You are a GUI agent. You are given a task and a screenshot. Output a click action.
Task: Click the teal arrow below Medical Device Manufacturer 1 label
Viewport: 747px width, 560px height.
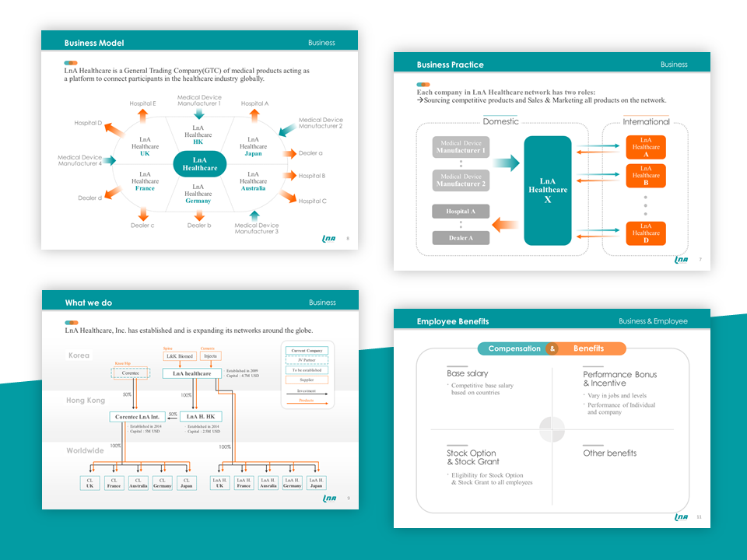[199, 114]
